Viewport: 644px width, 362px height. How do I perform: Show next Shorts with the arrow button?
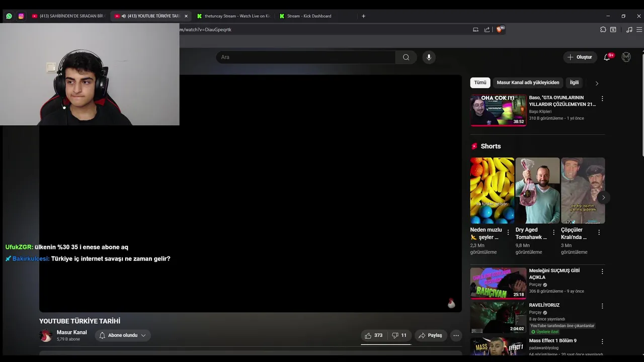pyautogui.click(x=603, y=198)
